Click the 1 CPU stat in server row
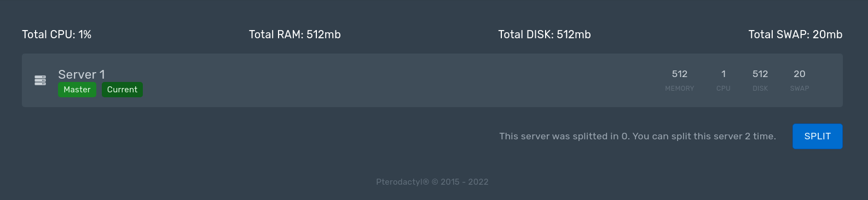 click(x=724, y=80)
